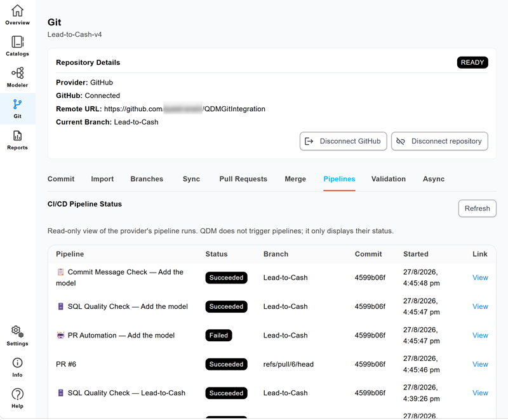508x420 pixels.
Task: Select the Pipelines tab
Action: 339,179
